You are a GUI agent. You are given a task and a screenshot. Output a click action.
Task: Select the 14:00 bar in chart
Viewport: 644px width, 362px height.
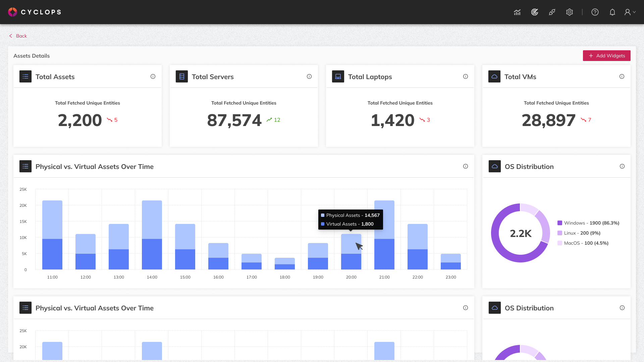pyautogui.click(x=152, y=235)
